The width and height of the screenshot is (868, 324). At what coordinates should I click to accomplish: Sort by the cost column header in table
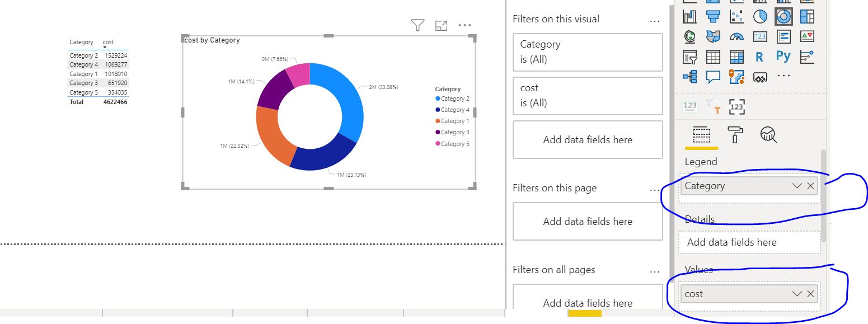point(108,42)
